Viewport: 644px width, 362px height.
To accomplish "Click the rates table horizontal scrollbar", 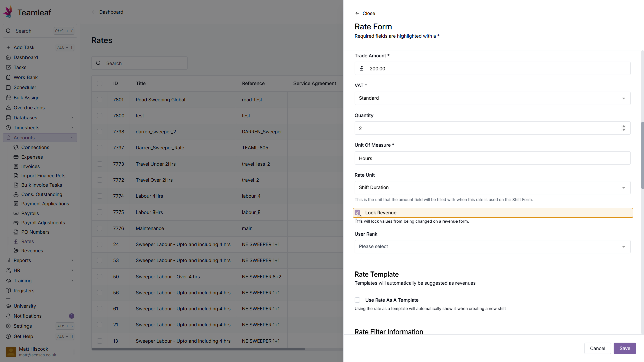I will pos(198,349).
